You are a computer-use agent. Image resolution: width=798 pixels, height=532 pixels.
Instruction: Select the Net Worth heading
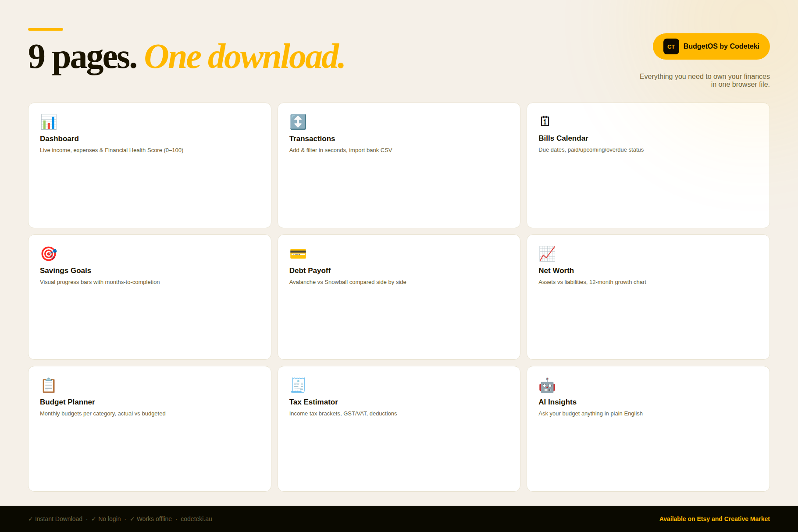tap(556, 270)
